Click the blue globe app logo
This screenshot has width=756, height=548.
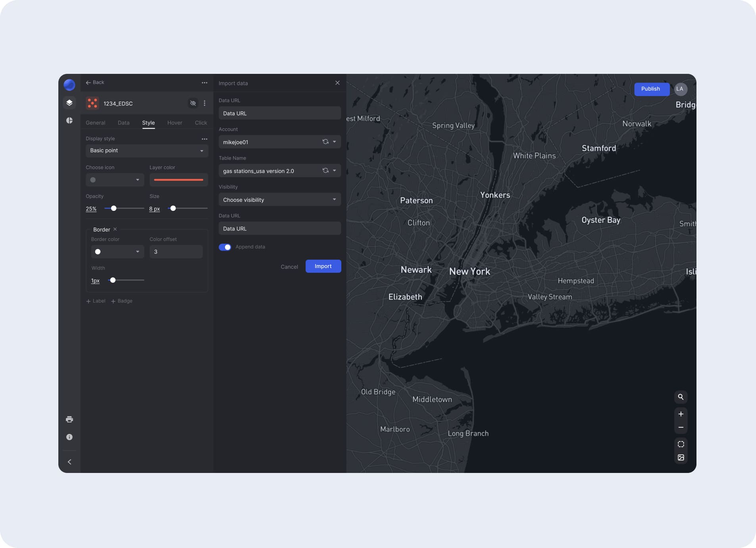(69, 85)
